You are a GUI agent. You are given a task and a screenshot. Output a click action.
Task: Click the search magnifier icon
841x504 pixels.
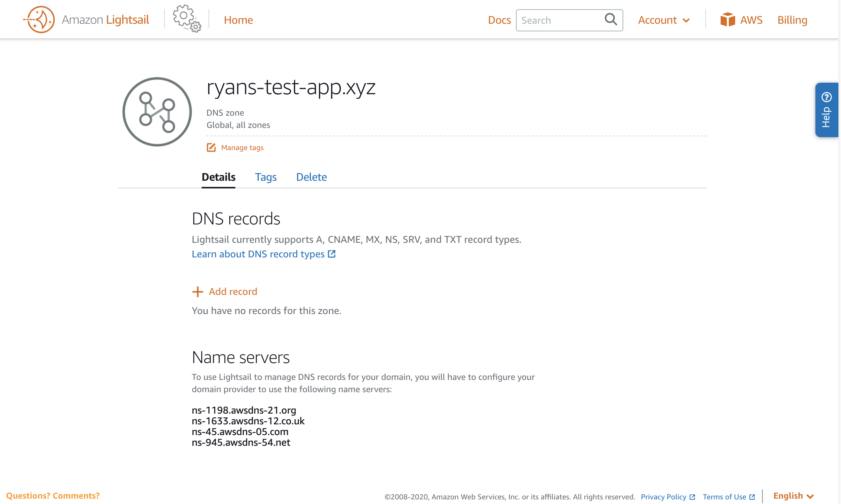click(611, 19)
